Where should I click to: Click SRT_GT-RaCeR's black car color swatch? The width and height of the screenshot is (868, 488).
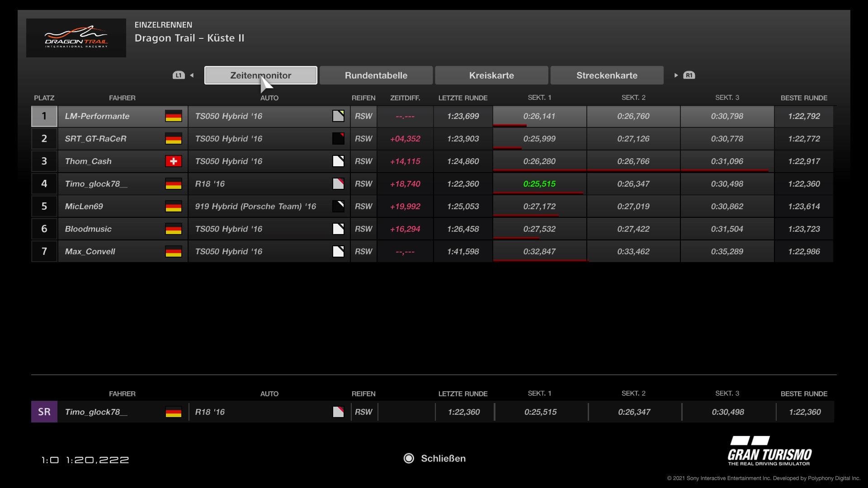tap(338, 139)
